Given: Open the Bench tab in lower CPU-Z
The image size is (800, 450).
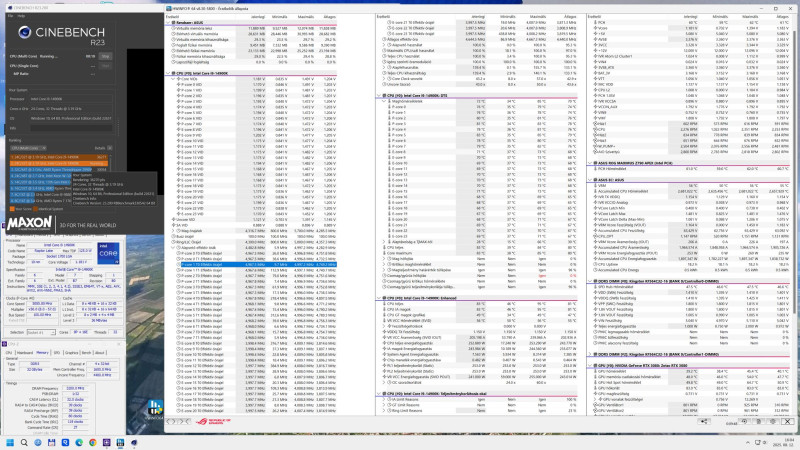Looking at the screenshot, I should click(86, 353).
